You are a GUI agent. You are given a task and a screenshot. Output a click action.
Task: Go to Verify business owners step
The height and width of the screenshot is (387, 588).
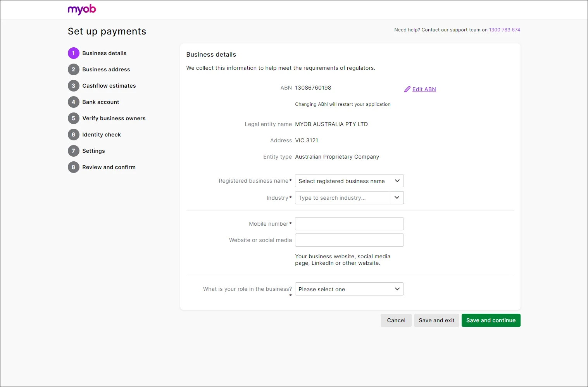click(x=114, y=118)
